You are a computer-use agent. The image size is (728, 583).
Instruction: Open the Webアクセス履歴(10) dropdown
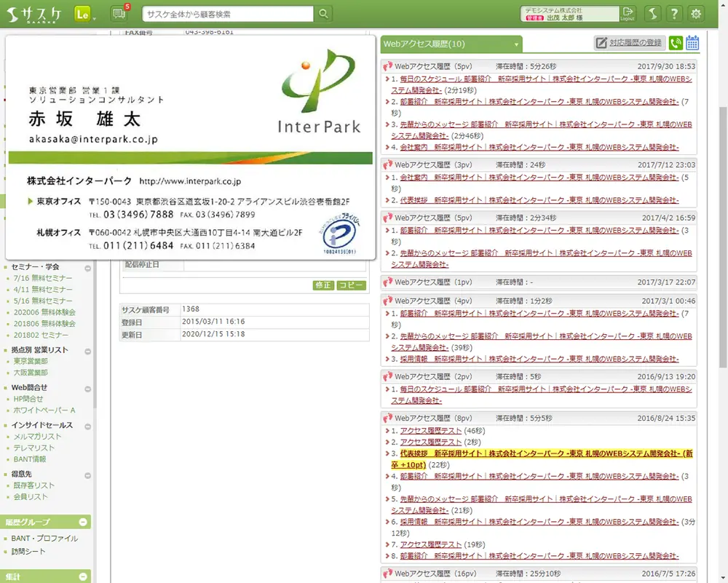451,44
